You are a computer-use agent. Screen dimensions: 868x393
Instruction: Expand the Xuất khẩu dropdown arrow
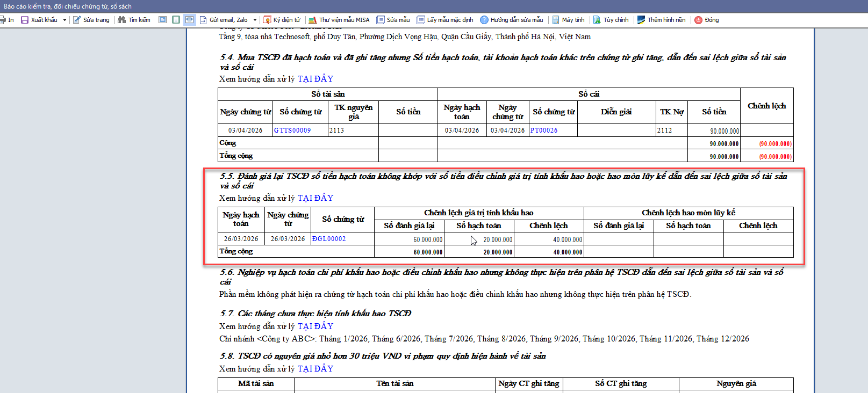tap(64, 20)
